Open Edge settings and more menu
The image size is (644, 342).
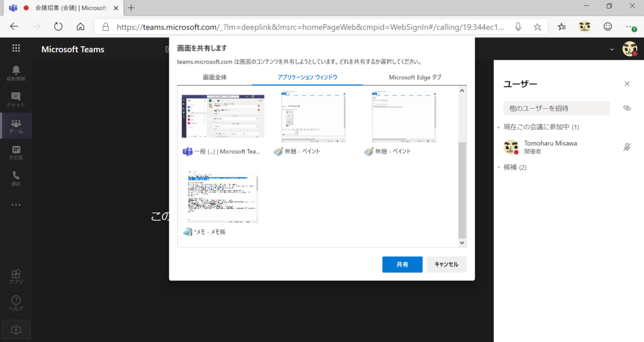click(631, 27)
